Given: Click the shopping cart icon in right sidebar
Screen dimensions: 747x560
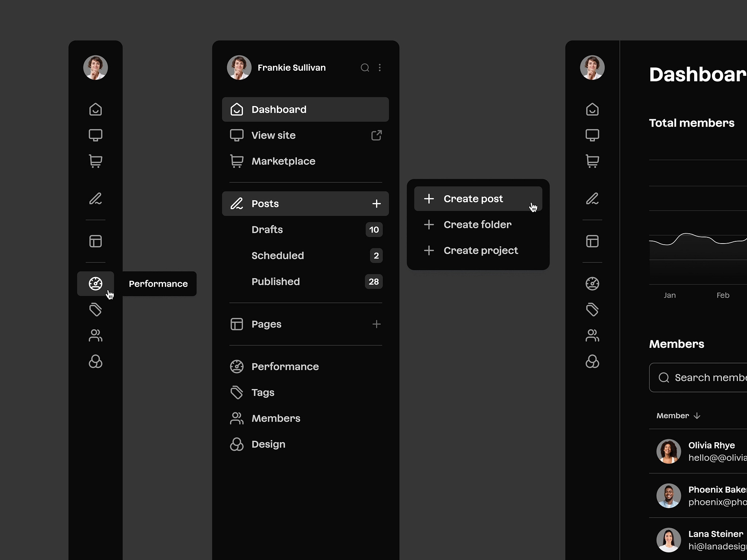Looking at the screenshot, I should pos(592,161).
